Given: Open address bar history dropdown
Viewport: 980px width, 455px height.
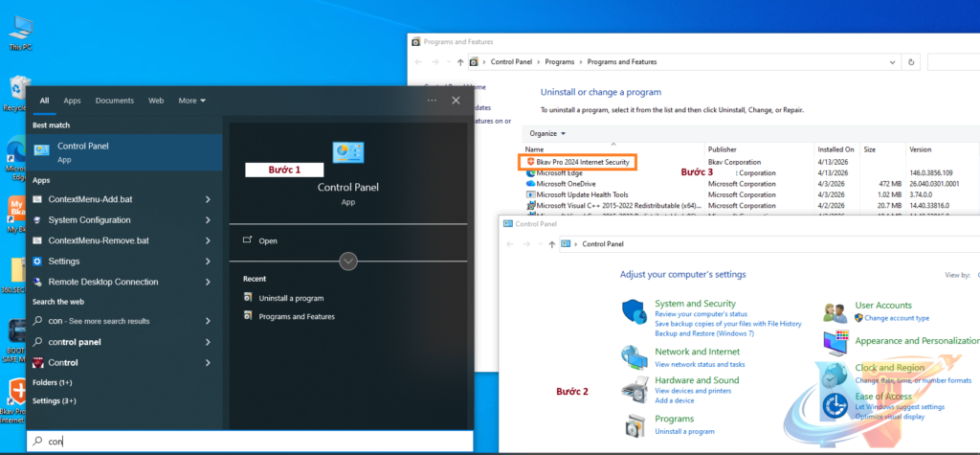Looking at the screenshot, I should click(892, 62).
